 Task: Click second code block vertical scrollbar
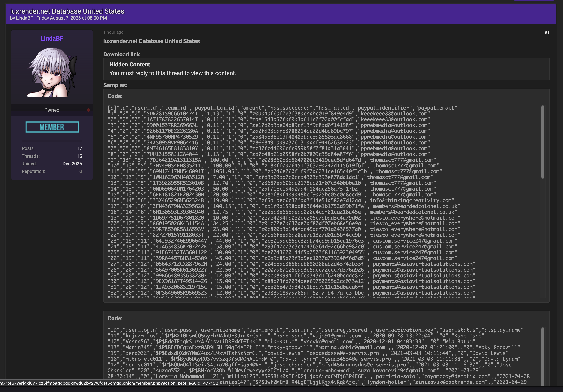tap(543, 357)
